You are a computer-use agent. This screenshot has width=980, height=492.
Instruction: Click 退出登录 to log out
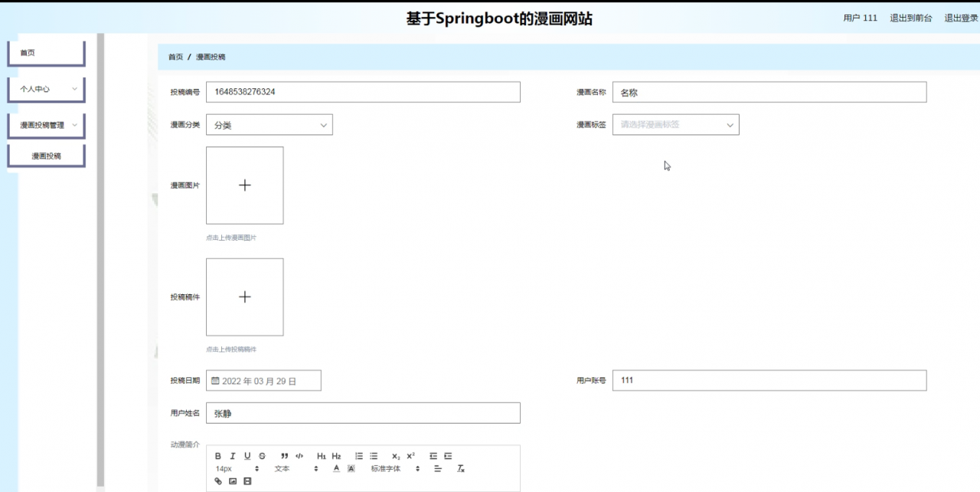coord(961,18)
